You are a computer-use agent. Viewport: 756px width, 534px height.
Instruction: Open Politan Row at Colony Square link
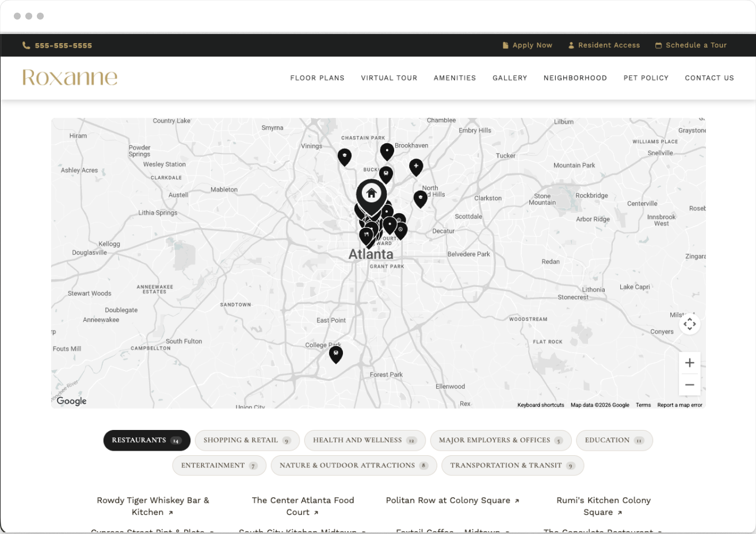(452, 500)
